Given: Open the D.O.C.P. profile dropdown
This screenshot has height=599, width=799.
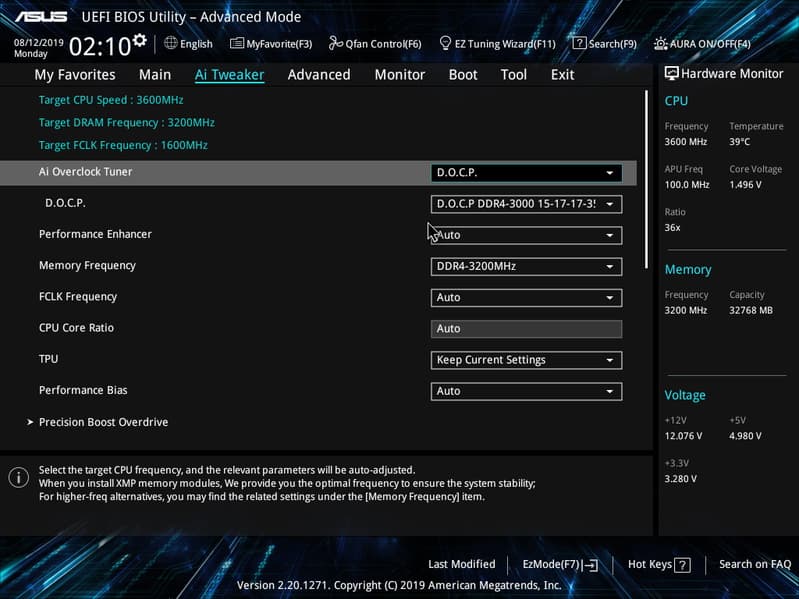Looking at the screenshot, I should [x=526, y=204].
